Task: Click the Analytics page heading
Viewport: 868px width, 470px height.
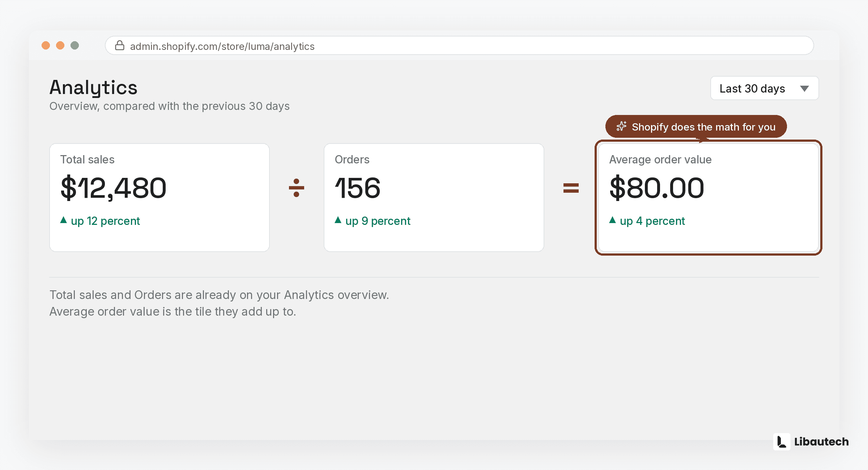Action: pos(93,88)
